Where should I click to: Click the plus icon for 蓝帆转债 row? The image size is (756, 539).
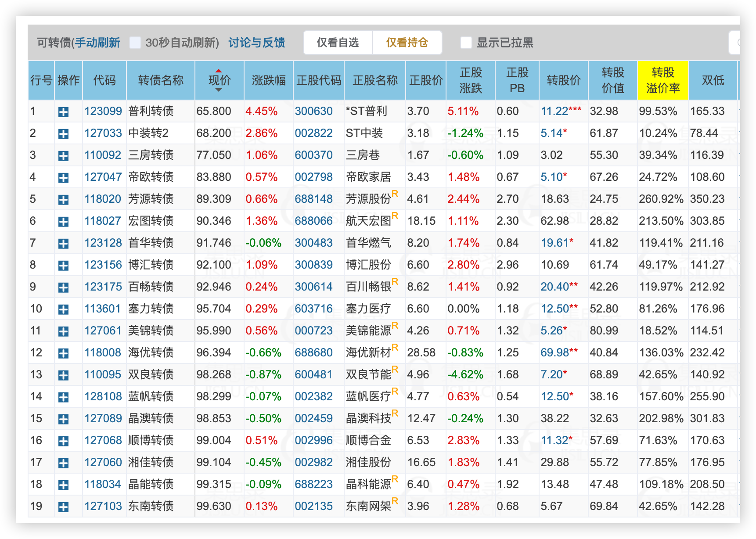point(63,397)
